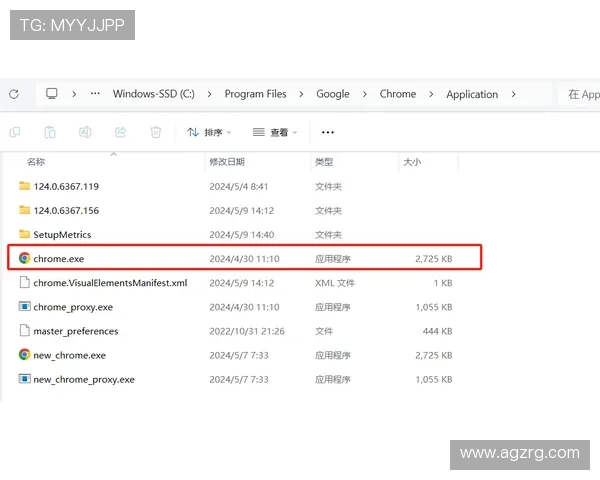Screen dimensions: 600x480
Task: Sort by the 修改日期 date column header
Action: (227, 162)
